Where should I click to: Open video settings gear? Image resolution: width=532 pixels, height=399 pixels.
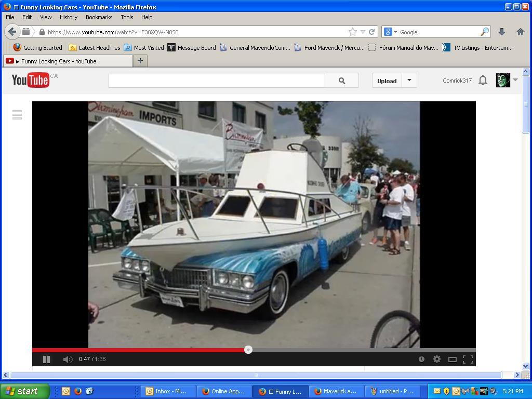tap(437, 359)
